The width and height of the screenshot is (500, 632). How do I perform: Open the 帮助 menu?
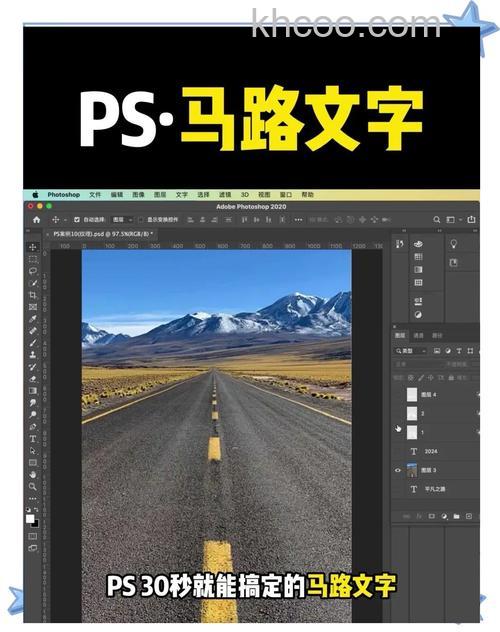coord(307,195)
